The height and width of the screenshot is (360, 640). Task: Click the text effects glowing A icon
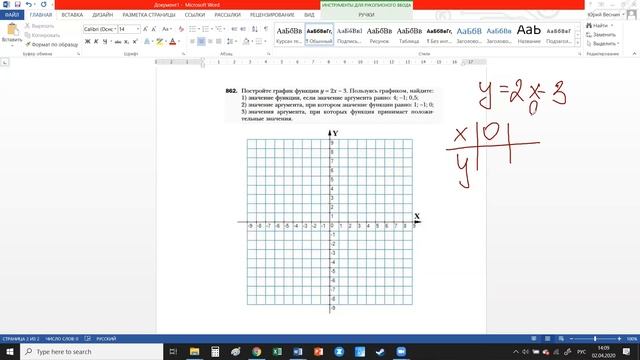[x=147, y=41]
